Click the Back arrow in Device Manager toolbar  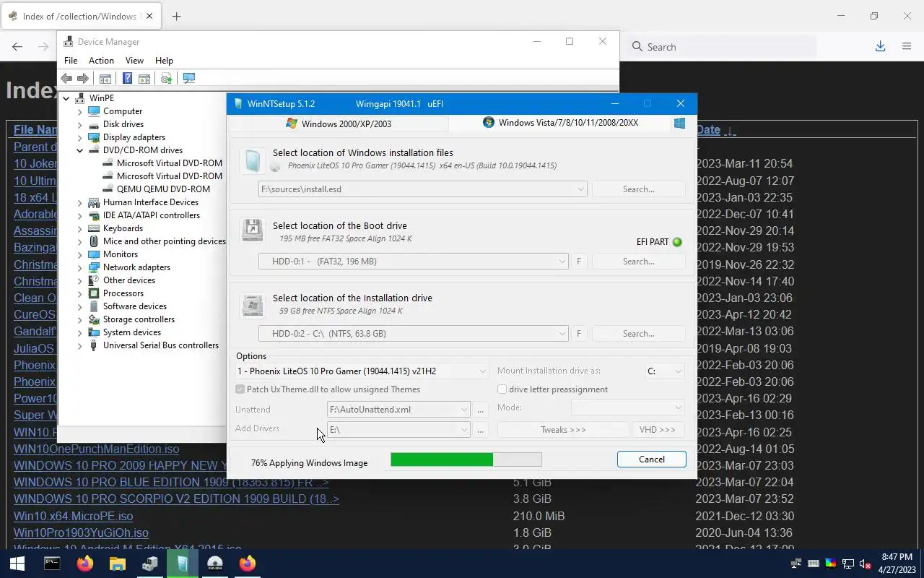coord(66,78)
